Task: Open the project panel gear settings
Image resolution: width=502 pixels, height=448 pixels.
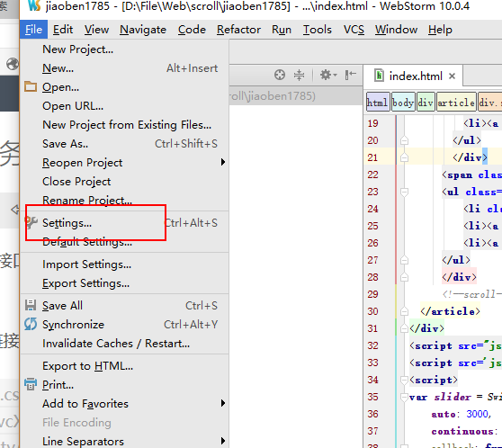Action: coord(328,75)
